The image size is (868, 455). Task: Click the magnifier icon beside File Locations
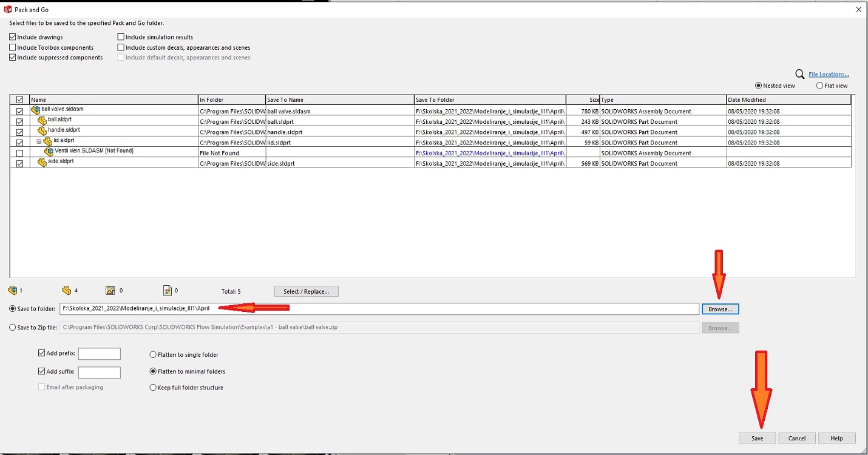(800, 74)
